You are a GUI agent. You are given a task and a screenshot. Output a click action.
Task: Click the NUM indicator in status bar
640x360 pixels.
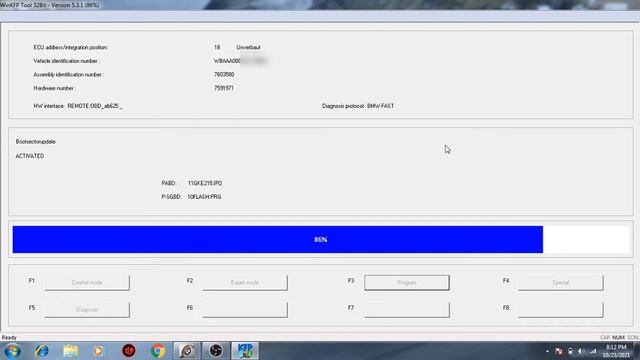[618, 338]
